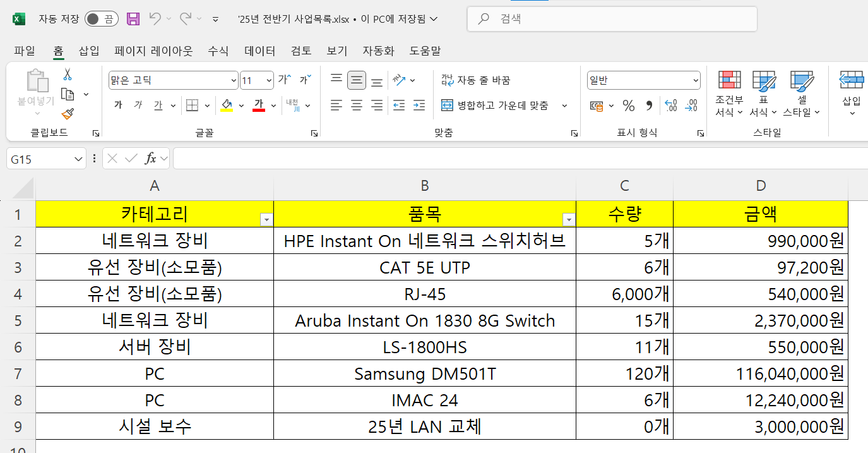The width and height of the screenshot is (868, 453).
Task: Switch to the 데이터 tab
Action: [259, 51]
